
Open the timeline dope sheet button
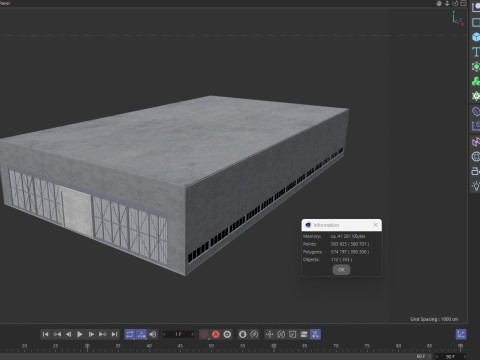pyautogui.click(x=461, y=334)
